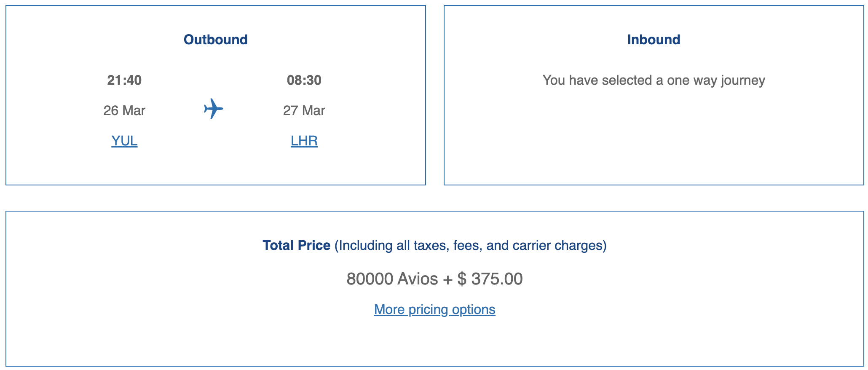Open the YUL departure airport link
The image size is (868, 370).
[x=124, y=141]
